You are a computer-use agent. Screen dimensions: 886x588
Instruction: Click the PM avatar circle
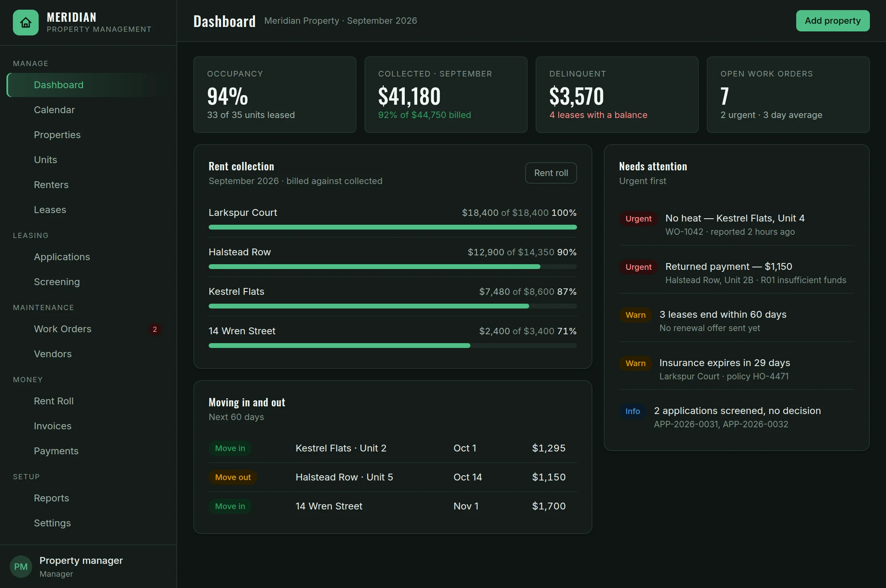click(21, 567)
